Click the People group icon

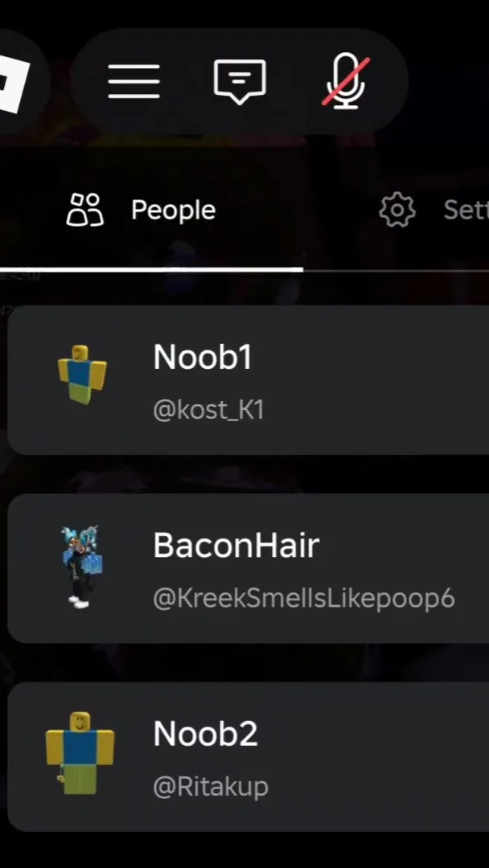[x=84, y=210]
